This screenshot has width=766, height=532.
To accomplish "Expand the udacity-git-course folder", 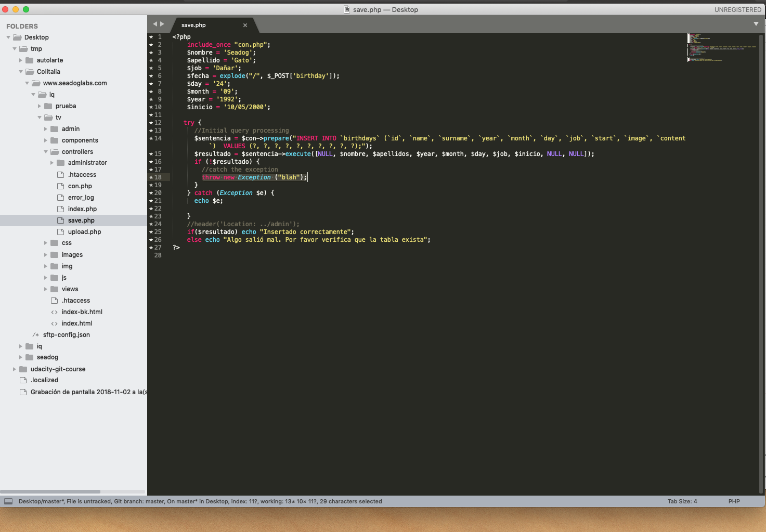I will pyautogui.click(x=15, y=369).
